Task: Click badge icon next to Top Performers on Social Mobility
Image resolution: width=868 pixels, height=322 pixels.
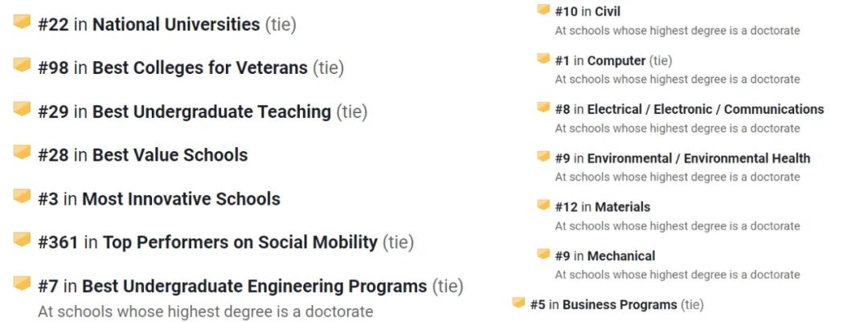Action: click(x=23, y=239)
